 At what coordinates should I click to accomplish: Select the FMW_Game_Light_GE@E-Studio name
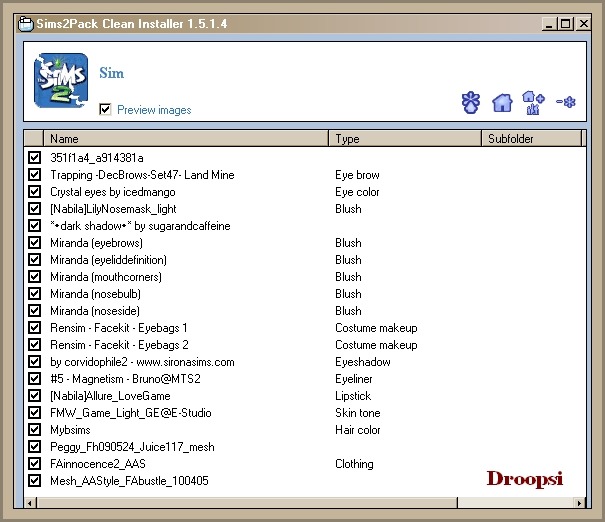(x=131, y=413)
